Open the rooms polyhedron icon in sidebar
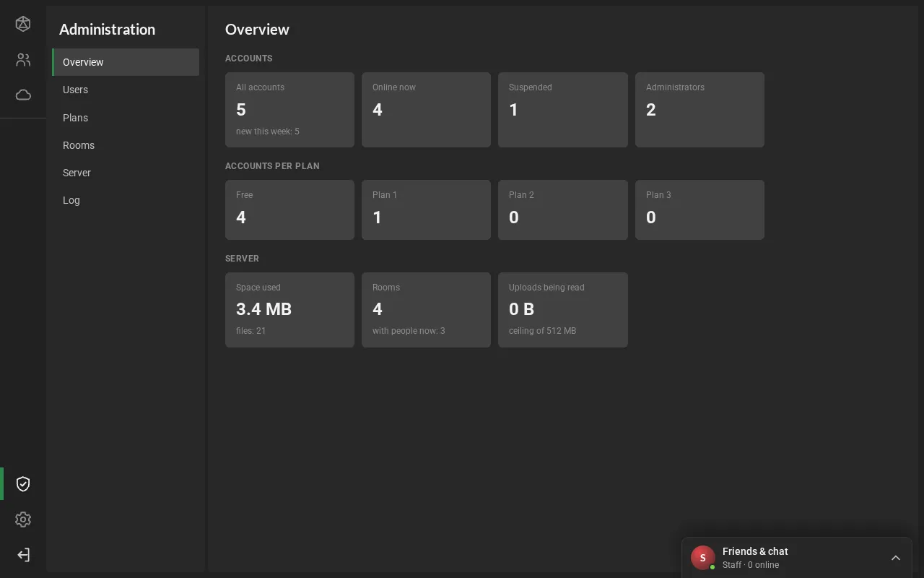The image size is (924, 578). (x=23, y=24)
